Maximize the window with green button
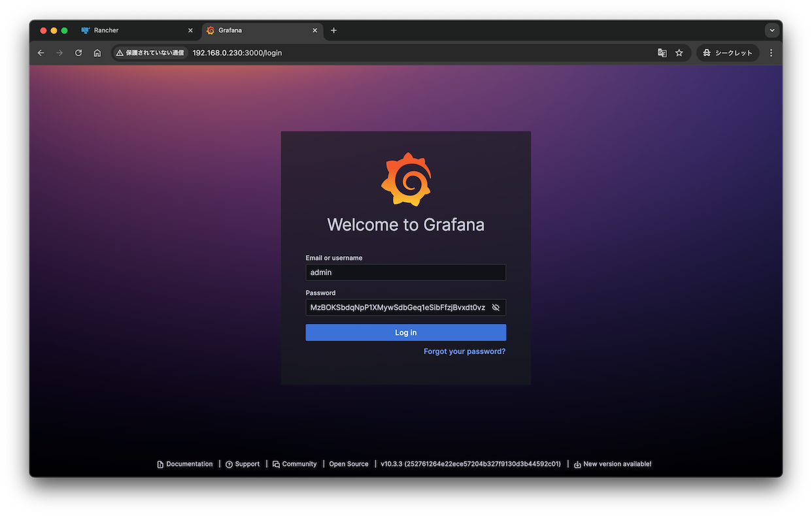 64,31
